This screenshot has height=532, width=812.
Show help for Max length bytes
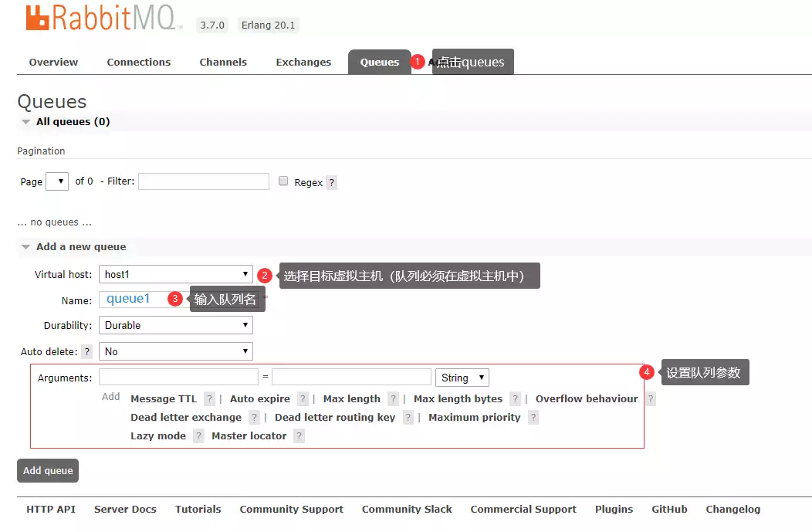[516, 399]
